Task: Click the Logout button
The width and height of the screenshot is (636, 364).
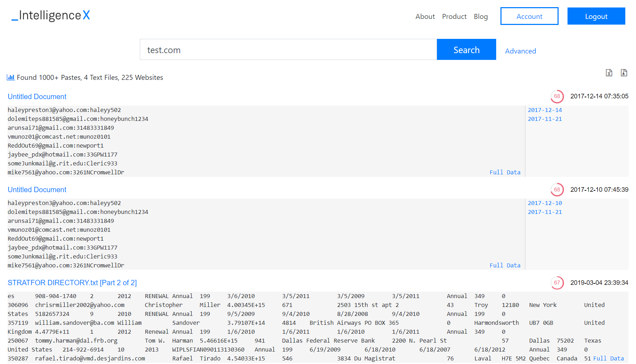Action: click(x=596, y=16)
